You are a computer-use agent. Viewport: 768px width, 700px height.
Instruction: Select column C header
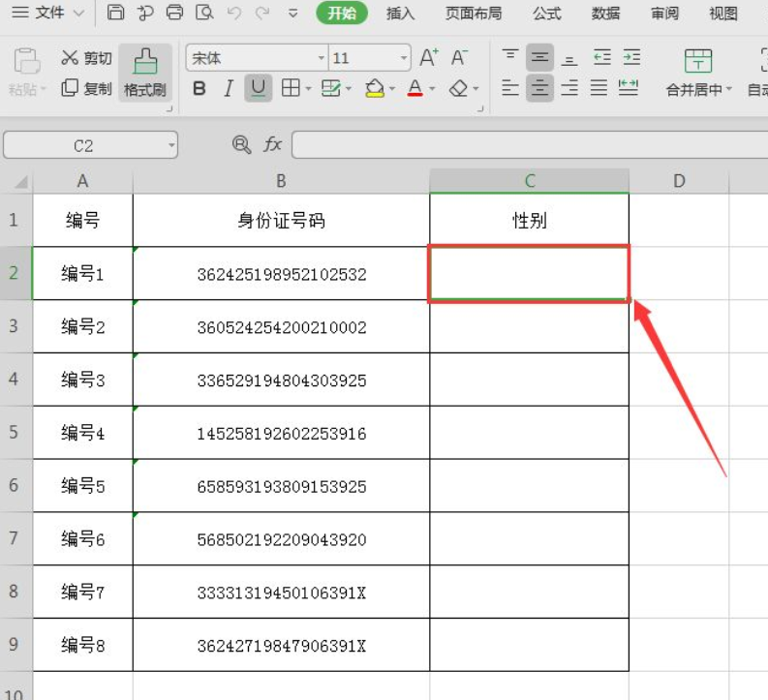pyautogui.click(x=530, y=181)
